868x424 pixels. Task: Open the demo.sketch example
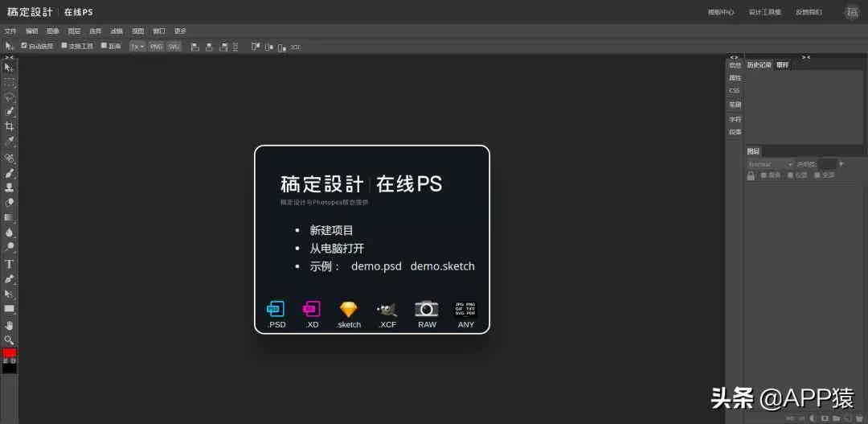[x=442, y=266]
